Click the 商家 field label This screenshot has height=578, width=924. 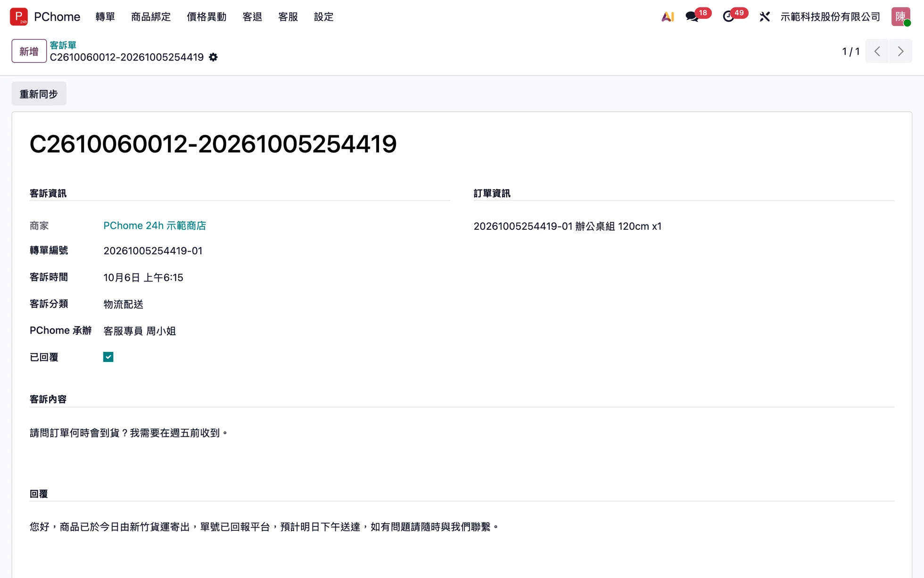tap(39, 226)
